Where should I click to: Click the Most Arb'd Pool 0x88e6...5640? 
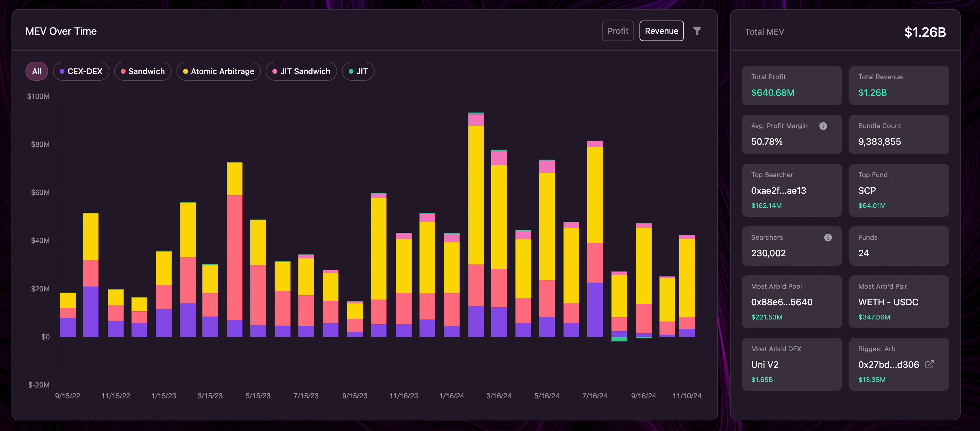(781, 302)
